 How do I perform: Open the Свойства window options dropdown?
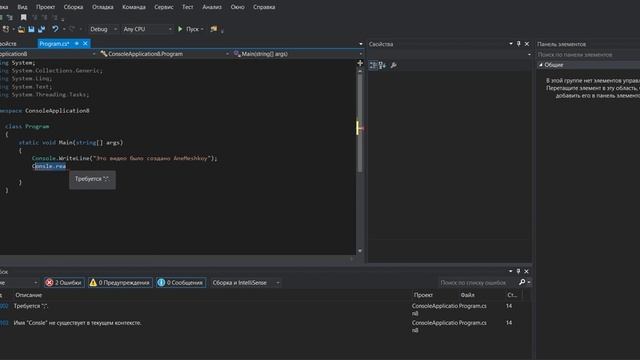click(511, 44)
